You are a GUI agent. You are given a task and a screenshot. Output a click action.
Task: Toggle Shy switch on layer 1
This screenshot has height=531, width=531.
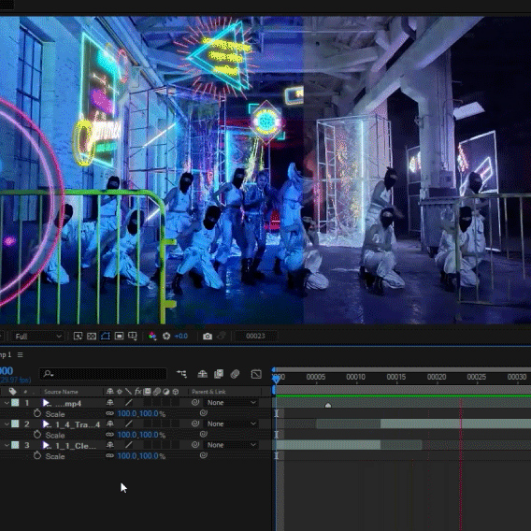[x=110, y=403]
